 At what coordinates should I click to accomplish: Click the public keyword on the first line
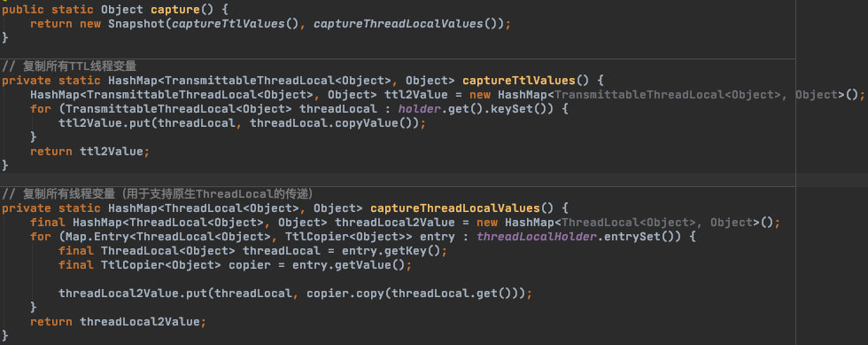[23, 10]
